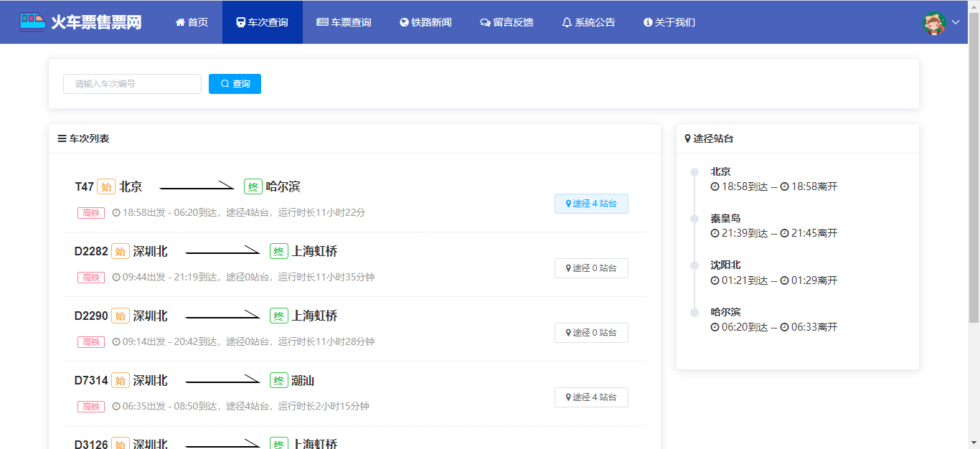Click the page vertical scrollbar
Viewport: 980px width, 449px height.
coord(974,179)
